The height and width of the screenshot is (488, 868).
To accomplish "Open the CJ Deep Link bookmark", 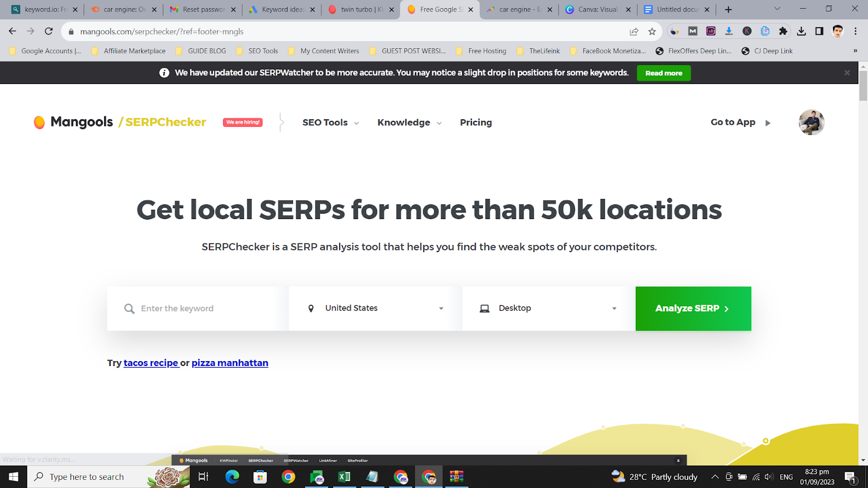I will (767, 51).
